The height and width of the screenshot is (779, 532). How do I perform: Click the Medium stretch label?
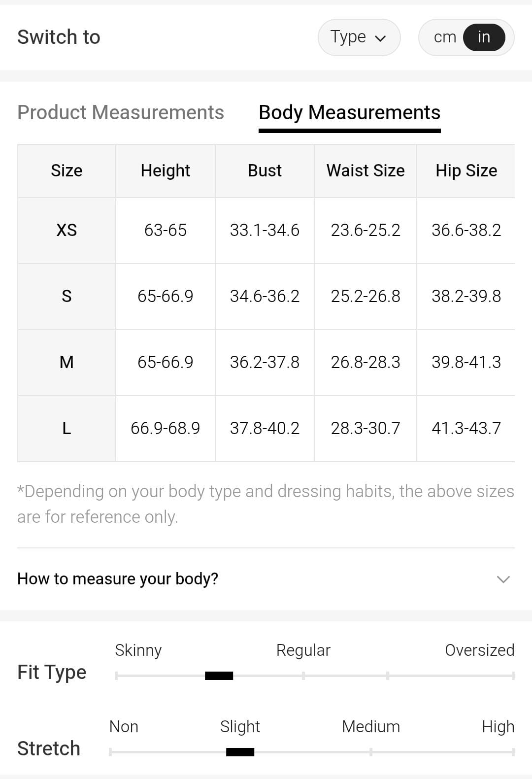[x=371, y=726]
